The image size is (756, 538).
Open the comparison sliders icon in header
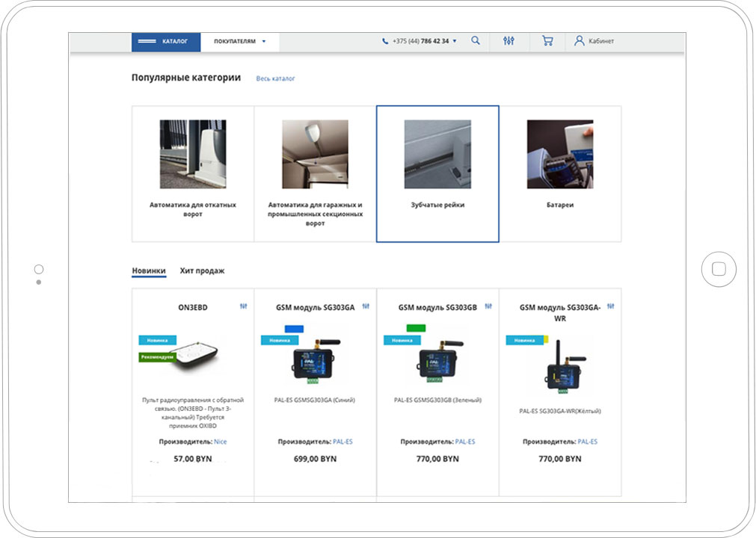(x=508, y=41)
